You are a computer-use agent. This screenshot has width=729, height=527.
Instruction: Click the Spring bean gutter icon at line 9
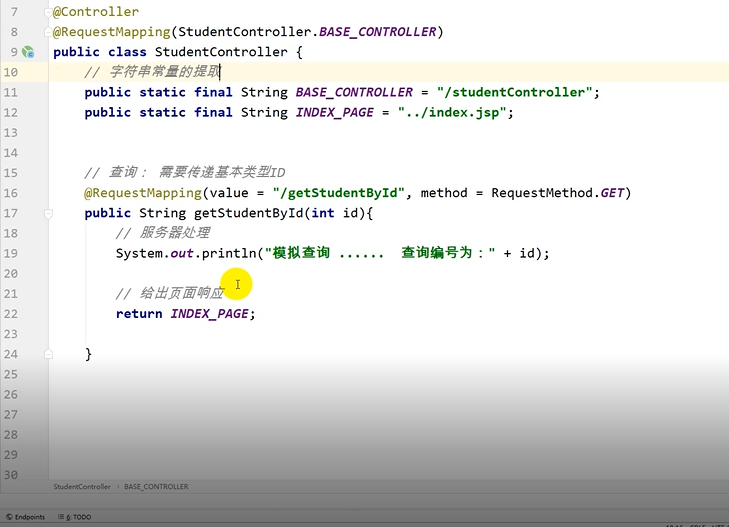(28, 52)
